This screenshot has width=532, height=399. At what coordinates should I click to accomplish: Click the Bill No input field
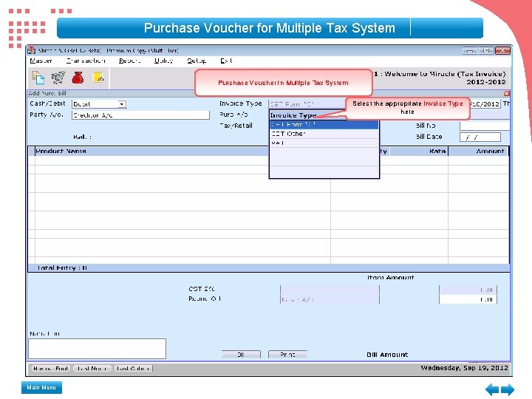pyautogui.click(x=485, y=126)
